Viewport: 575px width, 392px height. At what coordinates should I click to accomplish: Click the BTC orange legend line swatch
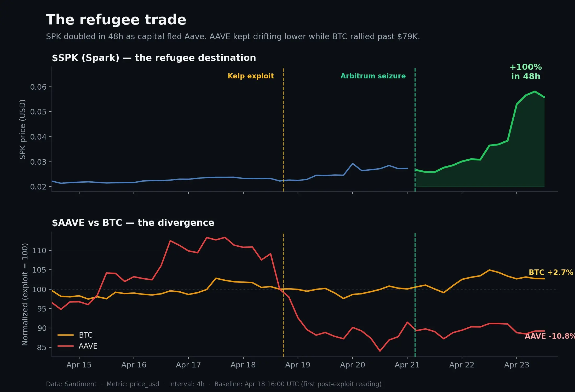pos(66,335)
